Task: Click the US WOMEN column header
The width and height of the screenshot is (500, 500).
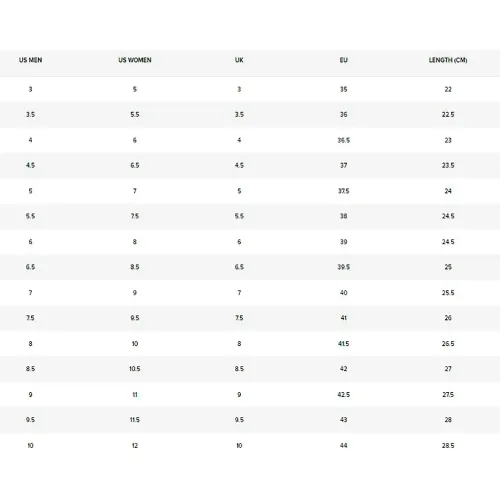Action: pos(135,60)
